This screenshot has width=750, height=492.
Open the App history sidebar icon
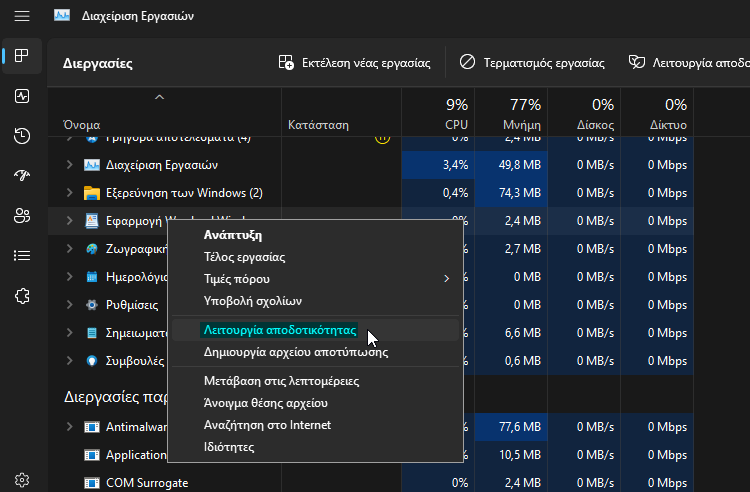tap(22, 136)
